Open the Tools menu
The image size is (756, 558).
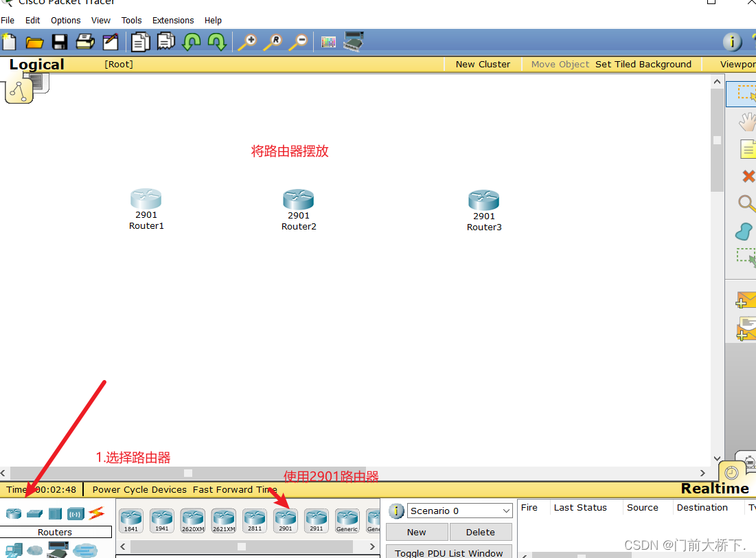131,21
